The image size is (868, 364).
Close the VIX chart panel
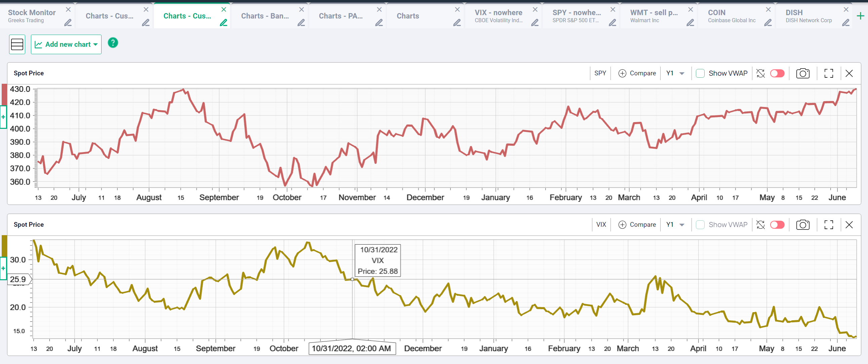click(x=849, y=225)
